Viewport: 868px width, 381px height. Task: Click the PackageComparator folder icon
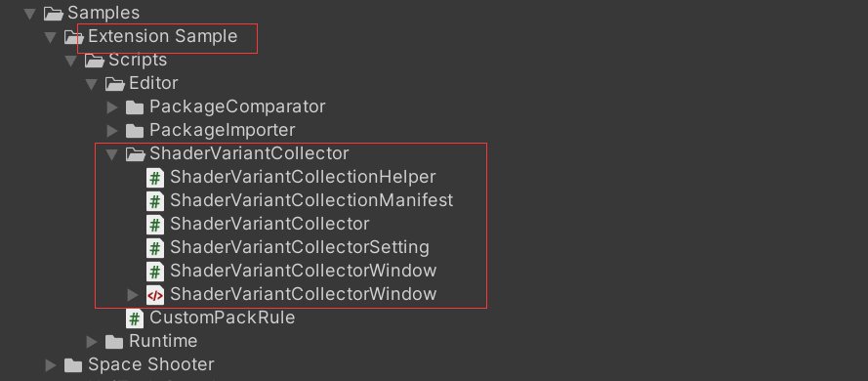(x=135, y=106)
